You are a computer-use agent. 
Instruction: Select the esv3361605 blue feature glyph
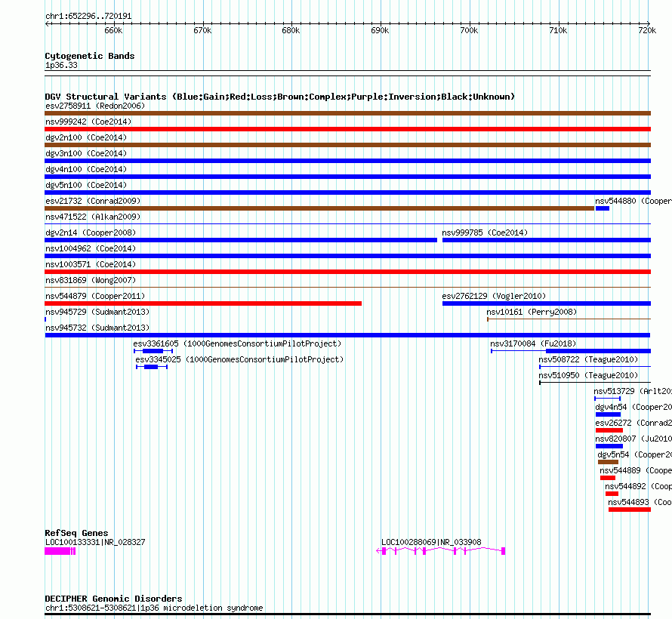[x=153, y=351]
